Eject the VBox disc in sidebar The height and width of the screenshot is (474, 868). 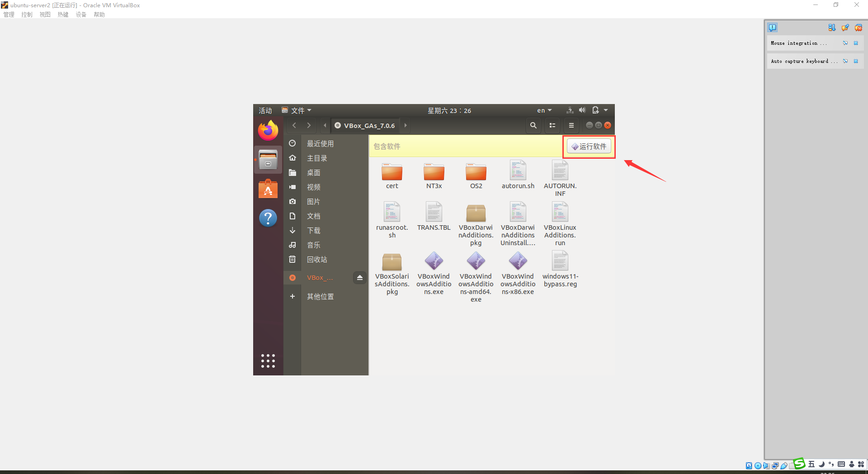[360, 278]
